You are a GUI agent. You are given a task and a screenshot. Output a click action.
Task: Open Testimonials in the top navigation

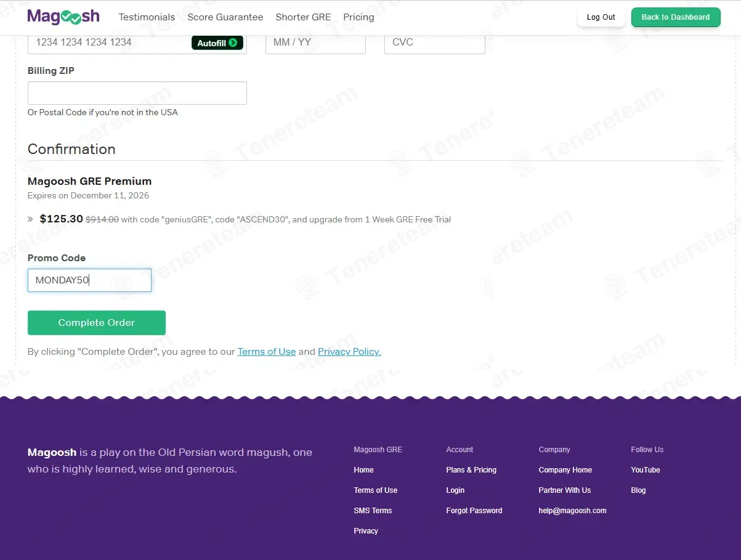click(x=147, y=17)
